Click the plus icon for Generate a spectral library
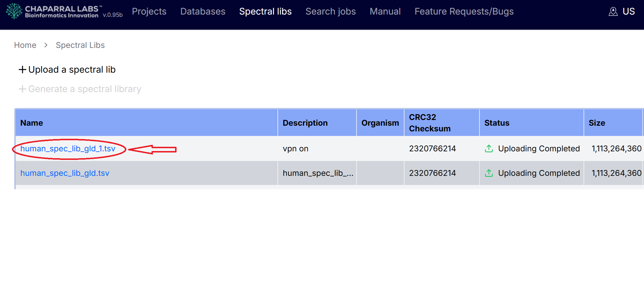Image resolution: width=644 pixels, height=281 pixels. 22,89
